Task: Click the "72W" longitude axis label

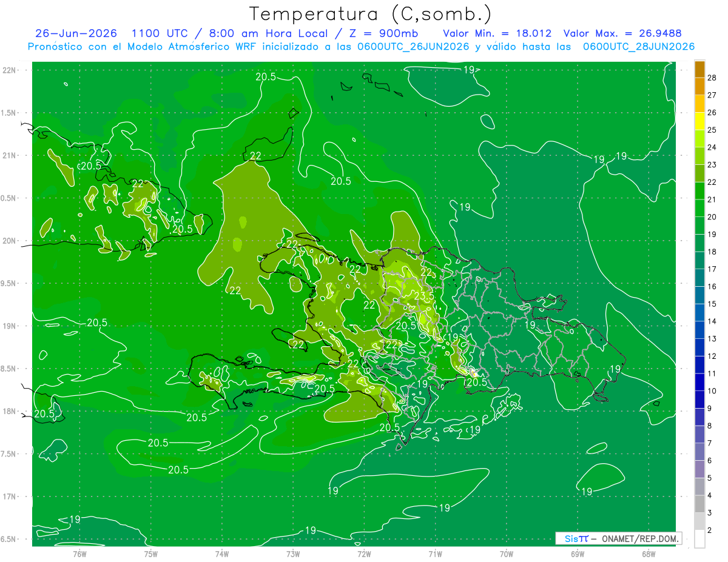Action: click(x=364, y=553)
